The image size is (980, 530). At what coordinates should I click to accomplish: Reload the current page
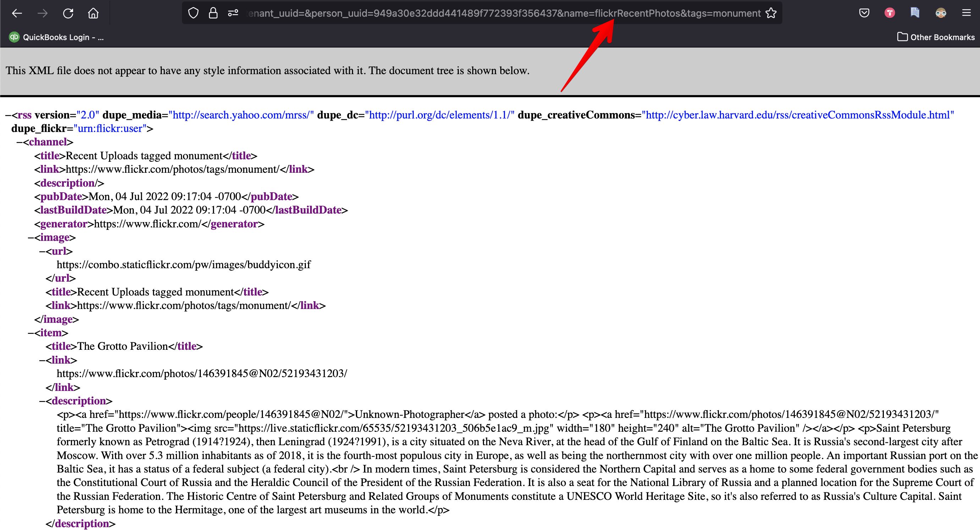point(68,14)
